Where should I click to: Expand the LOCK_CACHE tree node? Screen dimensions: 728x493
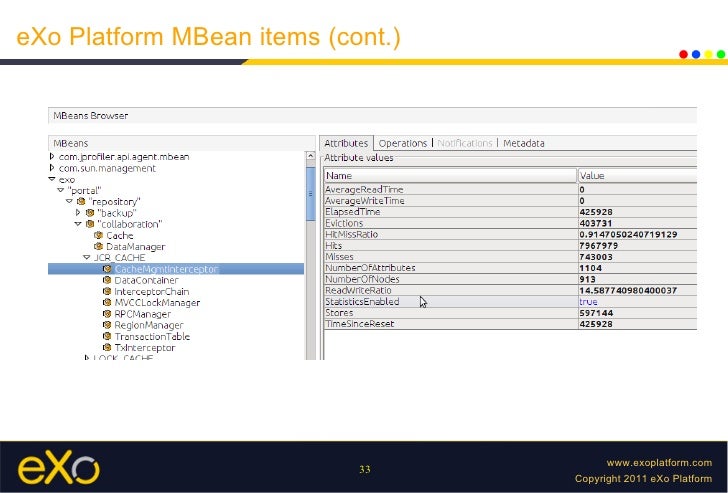pyautogui.click(x=87, y=357)
